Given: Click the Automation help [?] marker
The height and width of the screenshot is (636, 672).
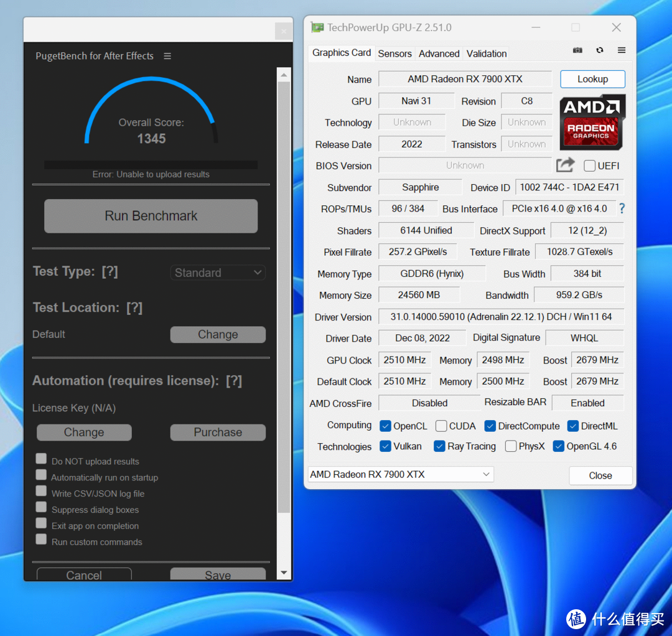Looking at the screenshot, I should point(234,381).
